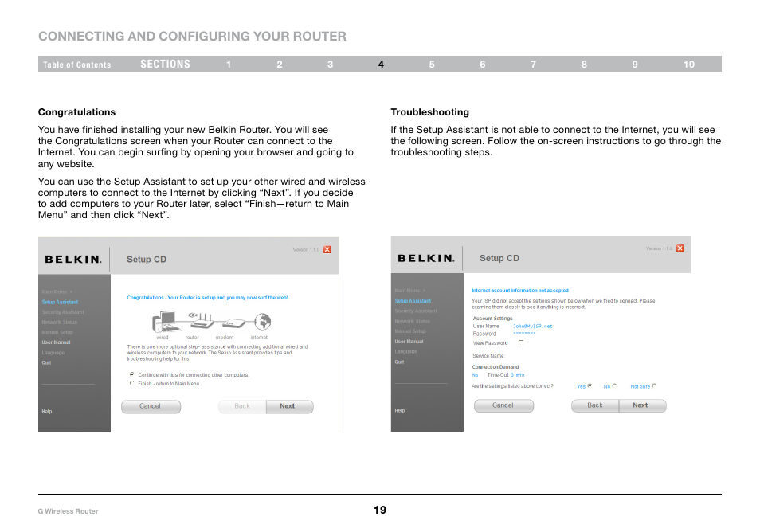The image size is (760, 532).
Task: Tick the View Password checkbox
Action: (x=521, y=342)
